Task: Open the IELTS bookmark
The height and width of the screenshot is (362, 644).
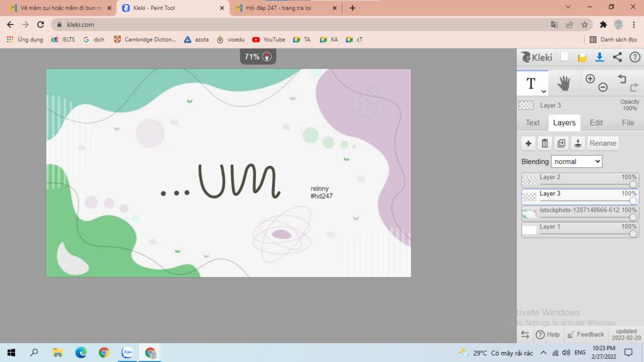Action: [x=63, y=40]
